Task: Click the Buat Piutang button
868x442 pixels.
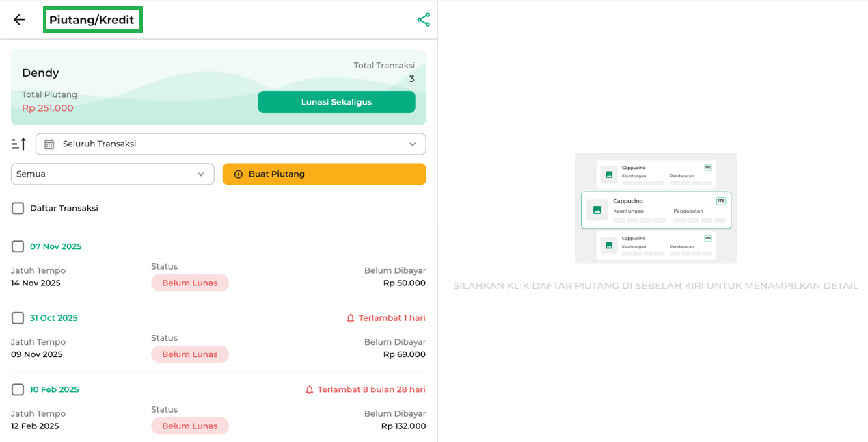Action: click(x=324, y=174)
